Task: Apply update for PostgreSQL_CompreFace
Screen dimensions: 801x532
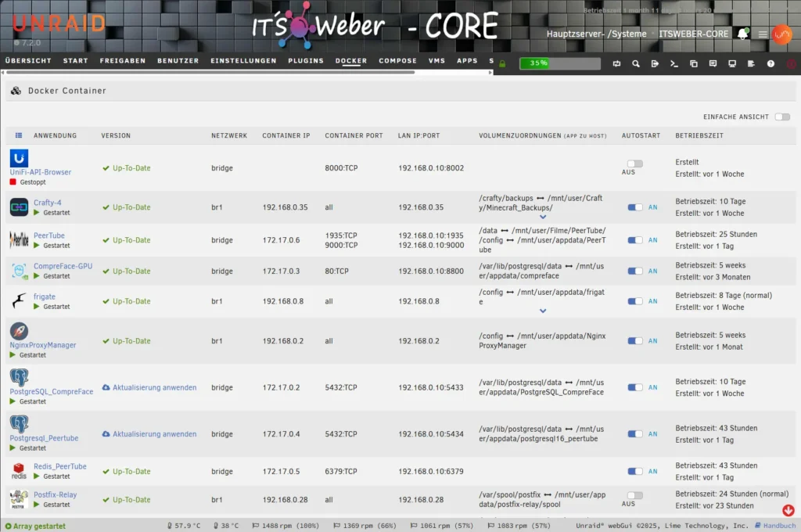Action: (153, 387)
